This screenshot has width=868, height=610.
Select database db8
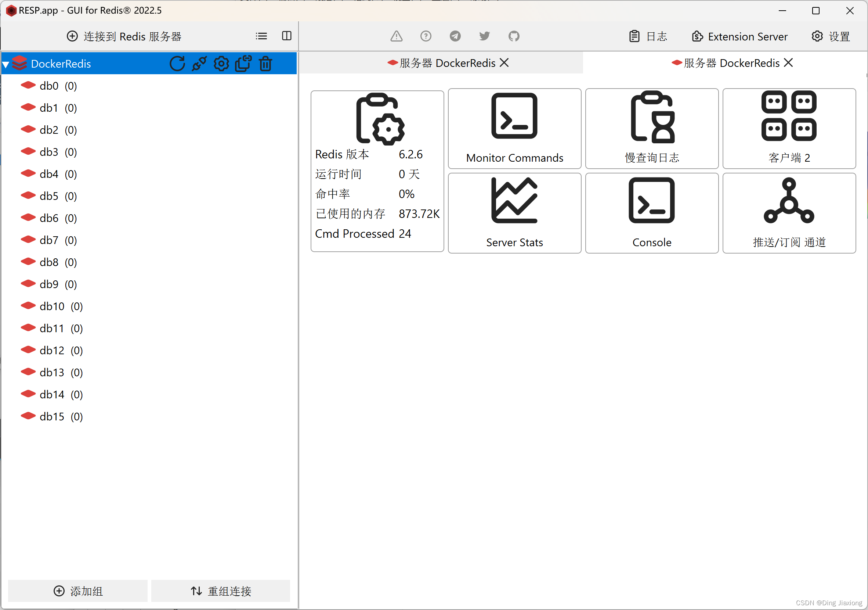tap(149, 262)
